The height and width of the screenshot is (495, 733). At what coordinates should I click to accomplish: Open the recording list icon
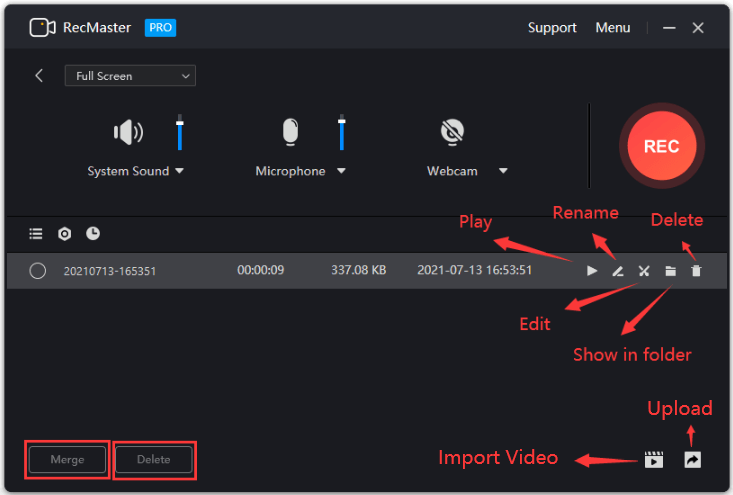click(36, 233)
